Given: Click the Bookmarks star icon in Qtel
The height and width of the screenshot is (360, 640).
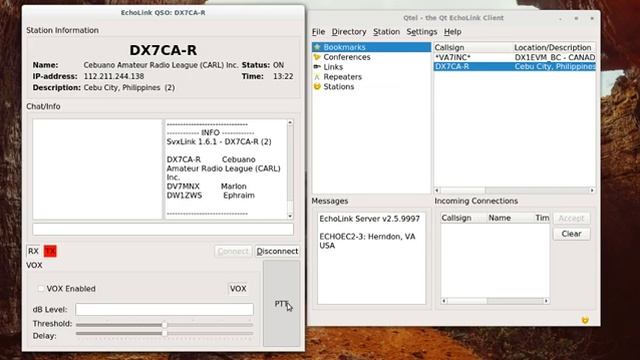Looking at the screenshot, I should tap(317, 47).
